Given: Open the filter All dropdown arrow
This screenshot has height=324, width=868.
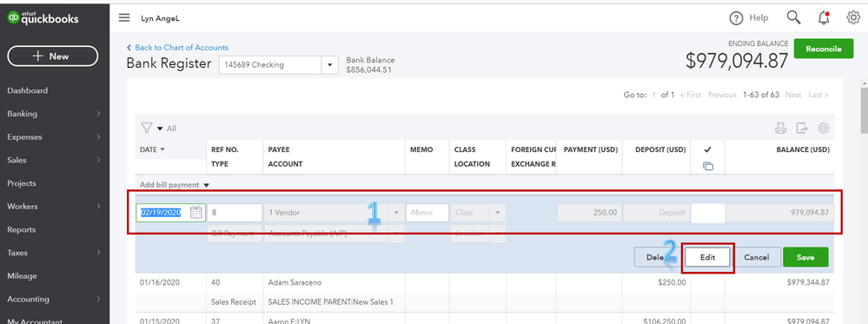Looking at the screenshot, I should pos(160,129).
